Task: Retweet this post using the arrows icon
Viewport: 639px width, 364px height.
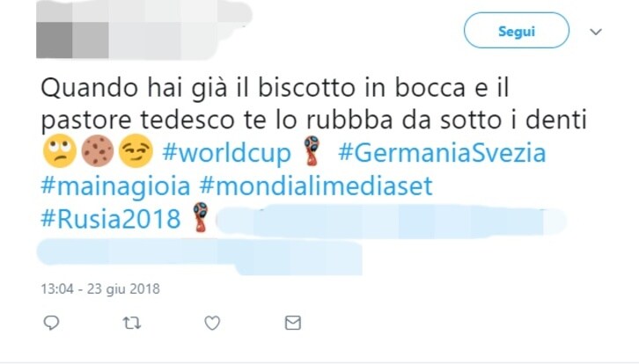Action: (132, 324)
